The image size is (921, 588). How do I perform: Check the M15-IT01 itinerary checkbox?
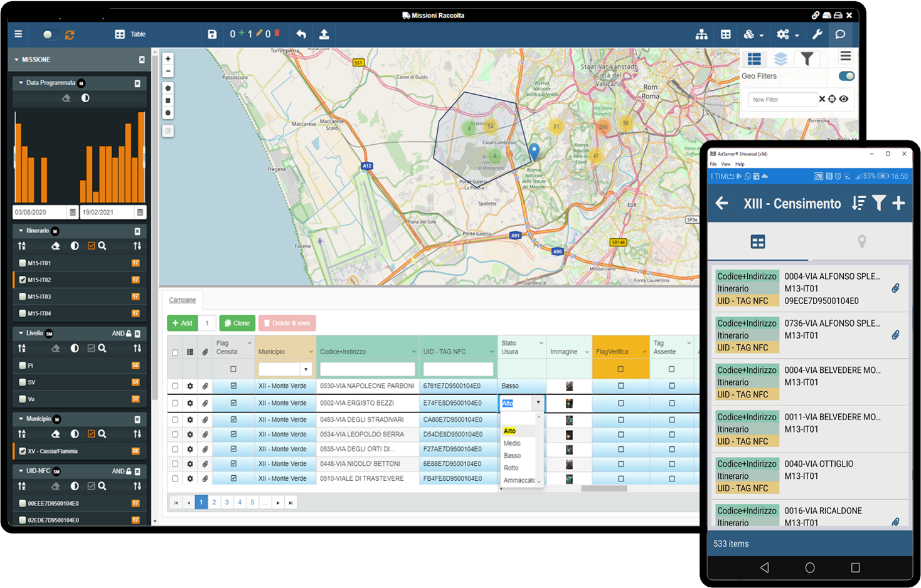coord(23,263)
